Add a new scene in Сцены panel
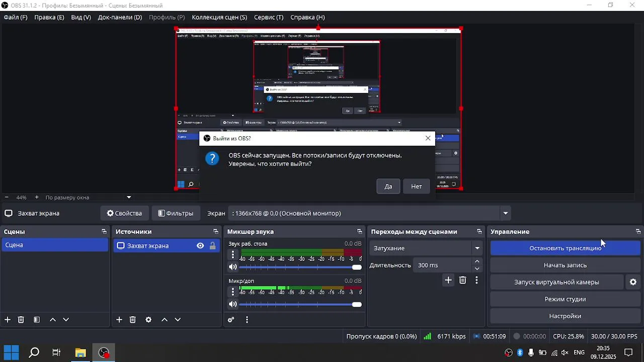This screenshot has width=644, height=362. (x=8, y=320)
